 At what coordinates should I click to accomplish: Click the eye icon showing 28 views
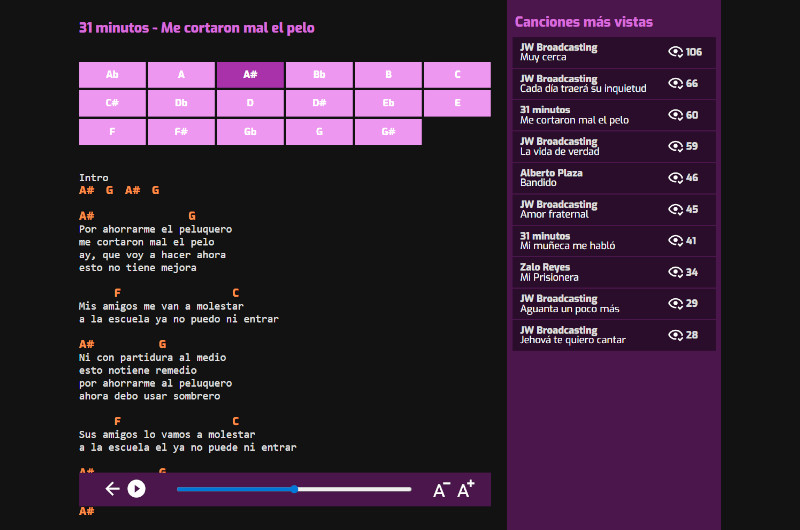point(676,335)
